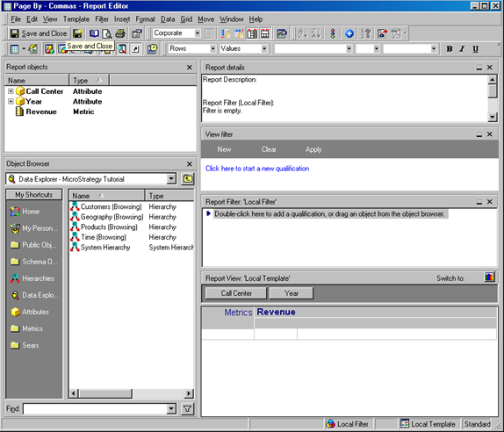Click the Object Browser horizontal scrollbar
The width and height of the screenshot is (504, 432).
[132, 393]
